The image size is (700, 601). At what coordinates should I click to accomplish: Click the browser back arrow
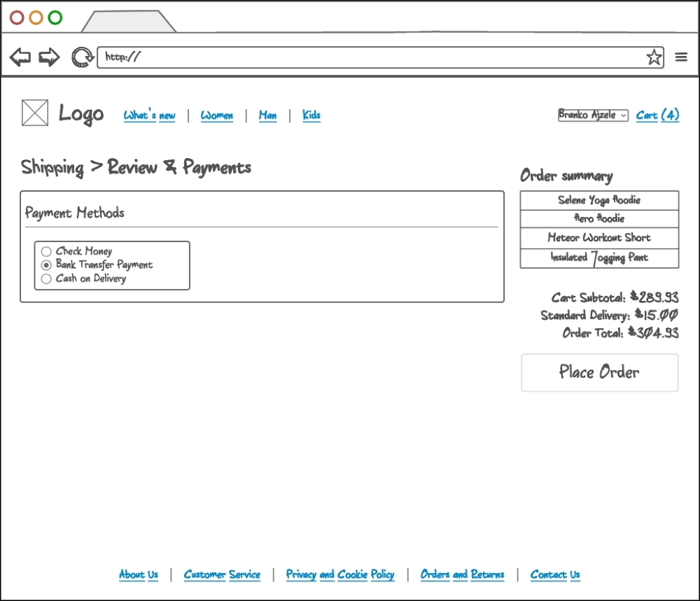click(20, 57)
